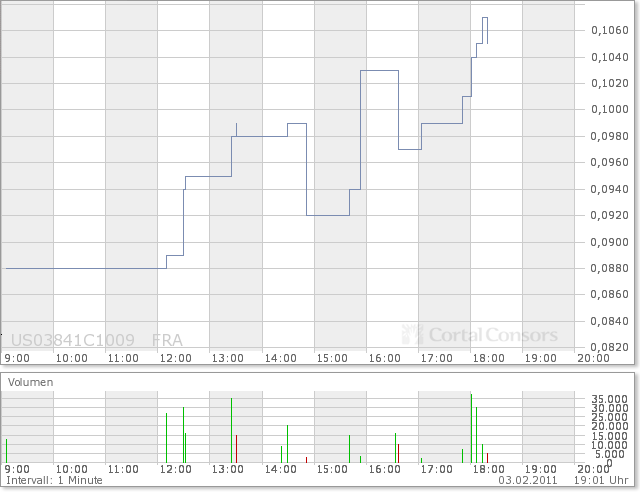Click 18:00 on the price chart time axis

click(x=489, y=358)
